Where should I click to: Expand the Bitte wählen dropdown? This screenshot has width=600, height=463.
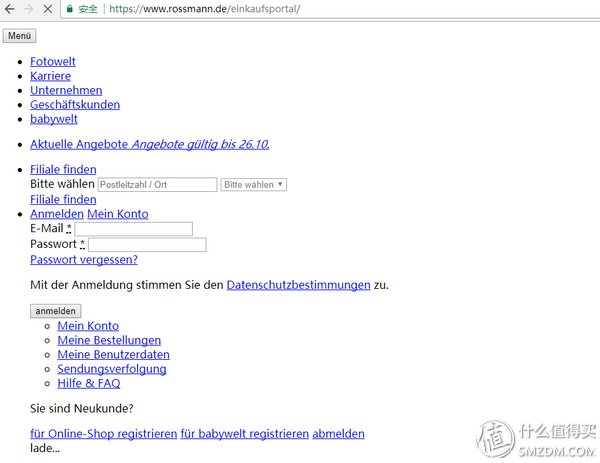point(254,185)
